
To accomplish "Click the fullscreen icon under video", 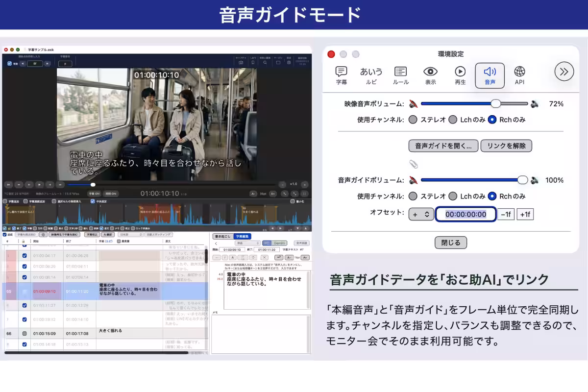I will click(304, 194).
